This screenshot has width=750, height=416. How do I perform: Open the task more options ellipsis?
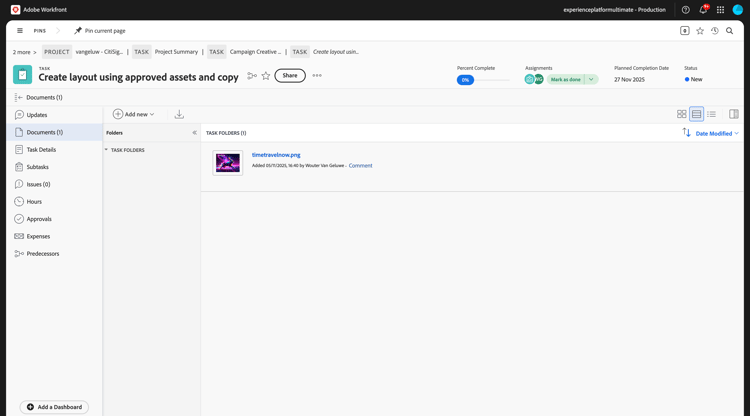[x=317, y=76]
